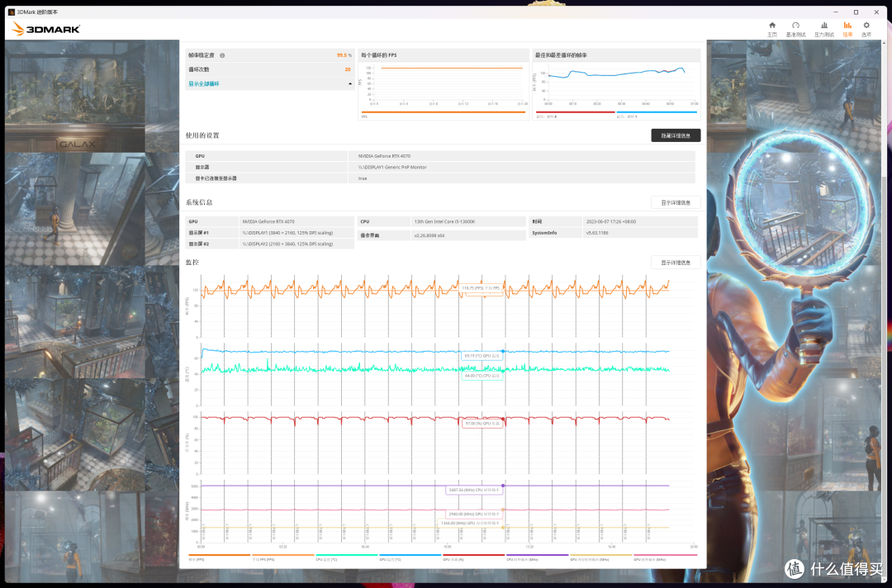The image size is (892, 588).
Task: Click the 13th Gen Intel Core i5-13600K value
Action: pyautogui.click(x=445, y=221)
